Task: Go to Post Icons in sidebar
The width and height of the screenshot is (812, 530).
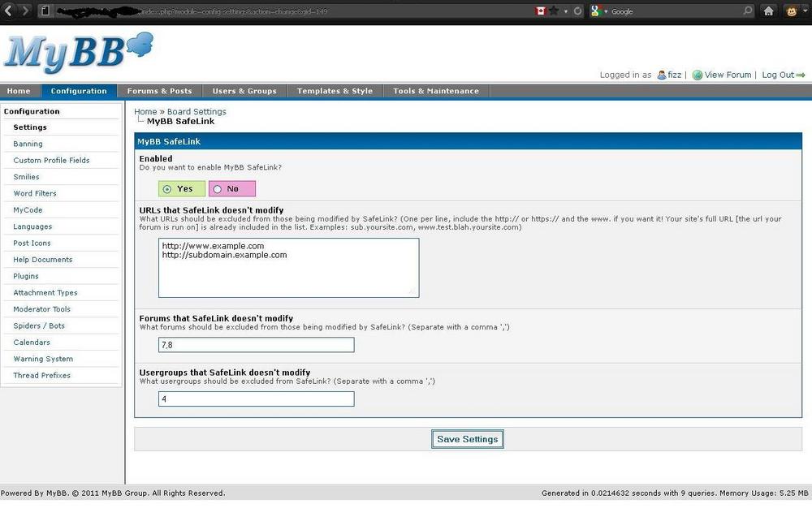Action: point(32,243)
